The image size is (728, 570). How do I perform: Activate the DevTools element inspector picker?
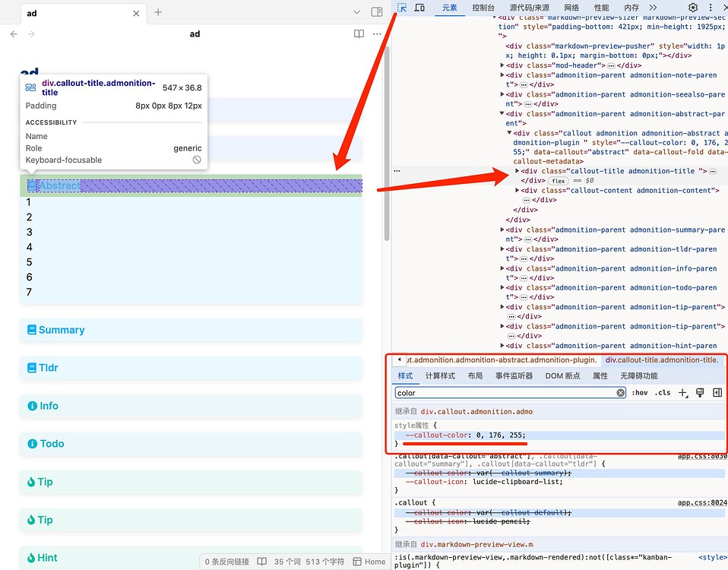click(402, 8)
